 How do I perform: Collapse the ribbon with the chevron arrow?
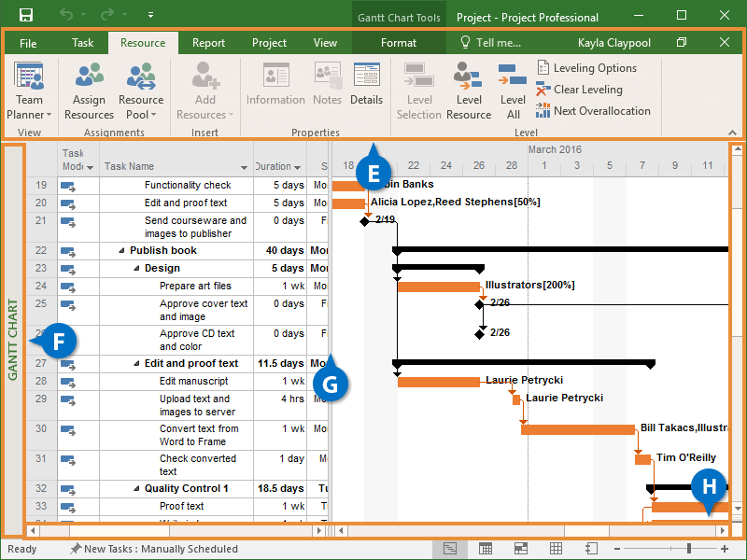click(x=731, y=133)
